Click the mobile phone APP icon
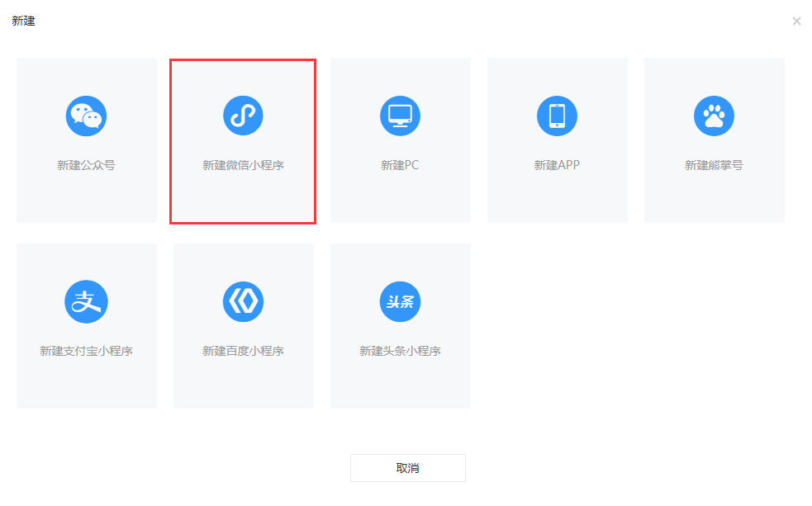Viewport: 812px width, 506px height. pyautogui.click(x=558, y=116)
